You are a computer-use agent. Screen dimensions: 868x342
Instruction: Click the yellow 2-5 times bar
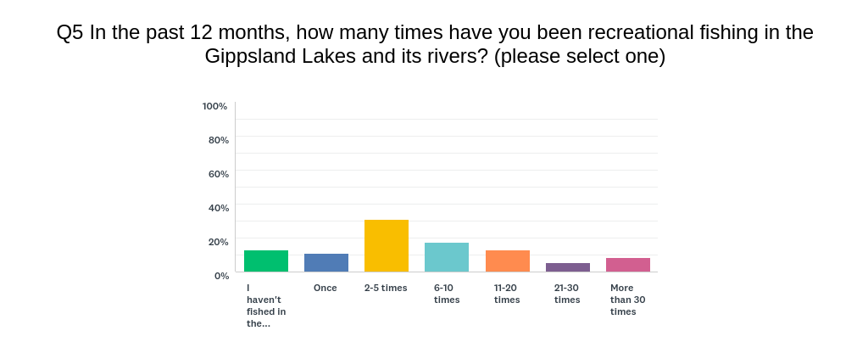pos(387,245)
